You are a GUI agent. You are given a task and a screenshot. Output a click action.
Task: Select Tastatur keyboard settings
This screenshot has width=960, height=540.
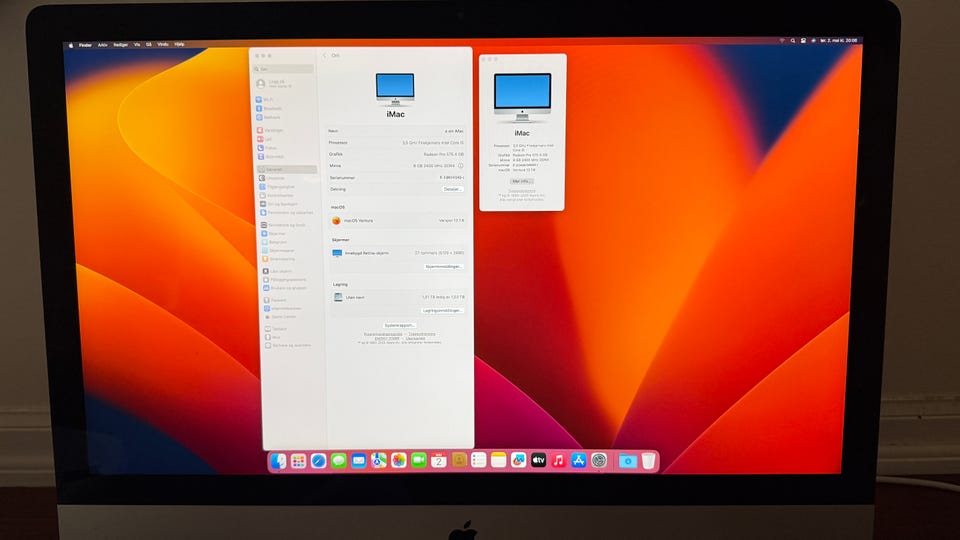277,329
